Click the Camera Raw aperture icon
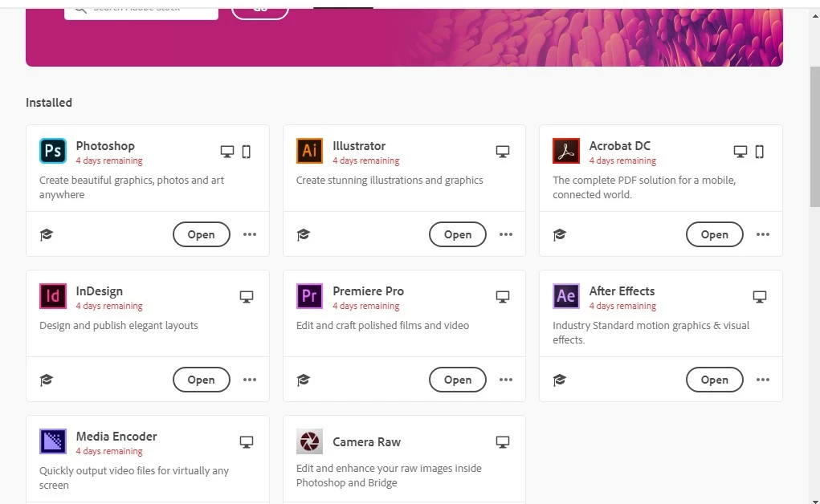This screenshot has height=504, width=820. coord(309,441)
